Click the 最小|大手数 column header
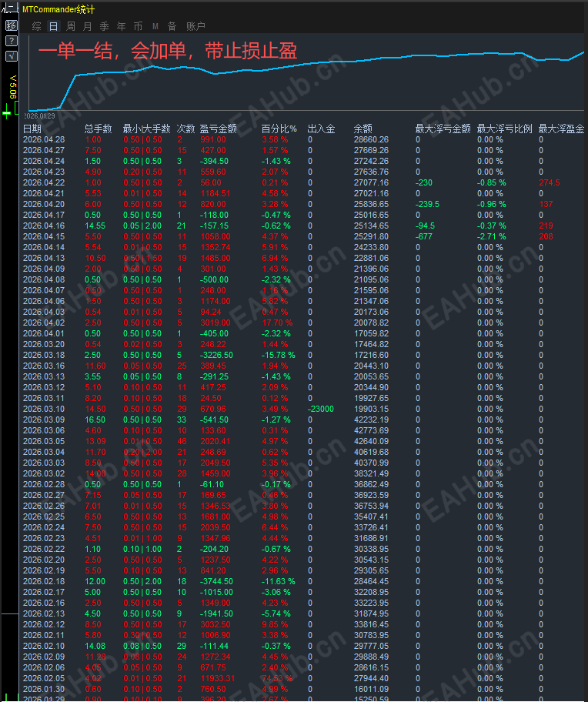 (146, 129)
